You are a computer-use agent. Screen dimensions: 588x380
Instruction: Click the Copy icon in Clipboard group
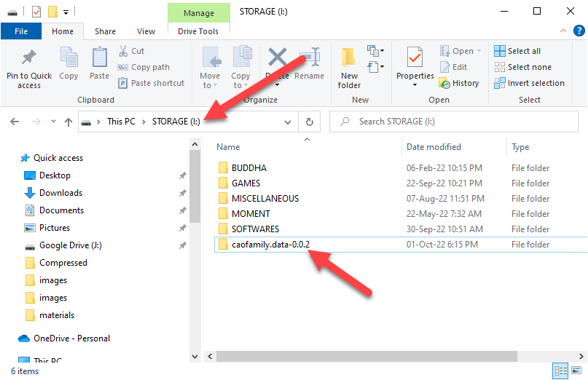coord(68,58)
